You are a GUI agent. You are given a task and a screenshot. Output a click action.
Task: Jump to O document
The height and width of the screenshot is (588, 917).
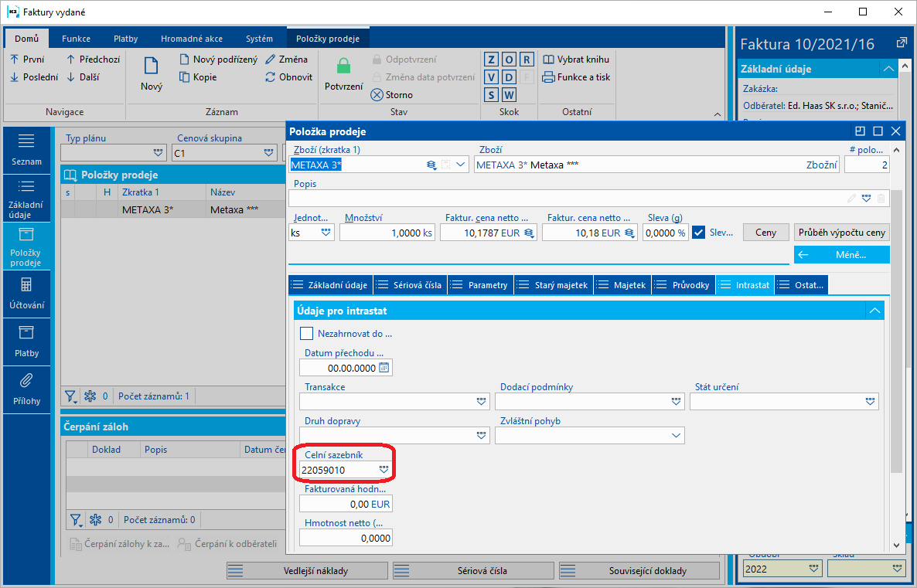click(x=509, y=59)
